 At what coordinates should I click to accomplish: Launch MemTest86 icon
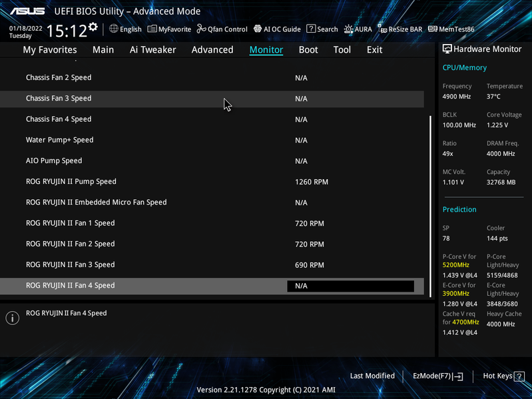pos(433,29)
